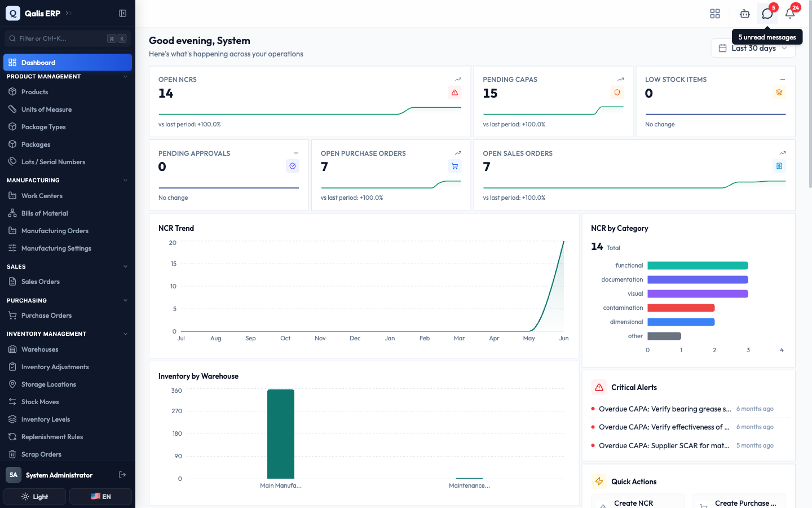812x508 pixels.
Task: Open alert Overdue CAPA: Verify bearing grease
Action: pos(689,409)
